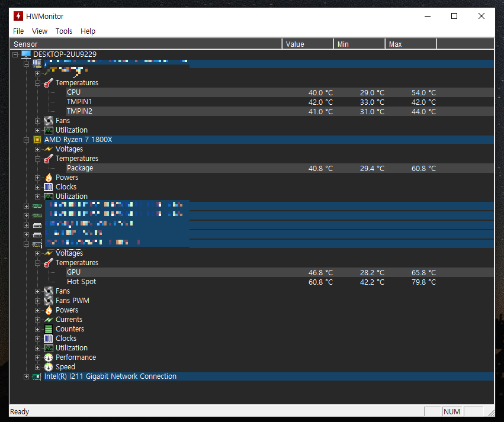The height and width of the screenshot is (422, 504).
Task: Click the flame icon of Ryzen Powers
Action: 49,178
